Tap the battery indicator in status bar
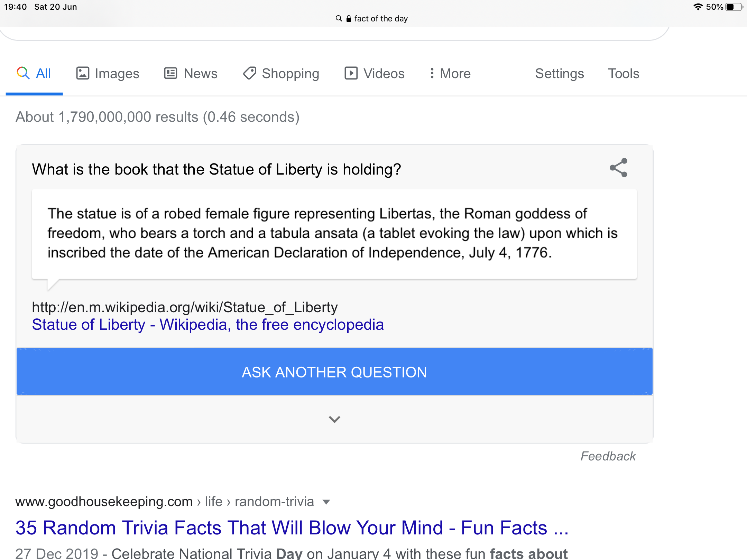Image resolution: width=747 pixels, height=560 pixels. (x=733, y=7)
